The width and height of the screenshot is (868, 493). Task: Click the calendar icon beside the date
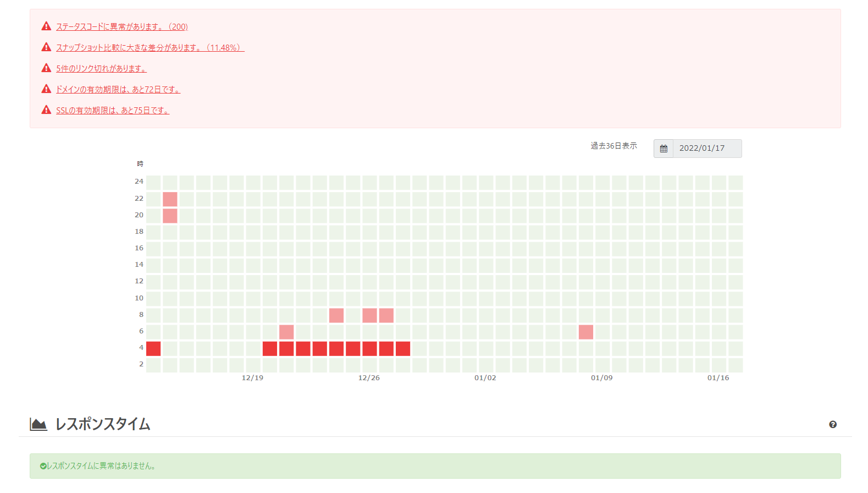pos(664,149)
